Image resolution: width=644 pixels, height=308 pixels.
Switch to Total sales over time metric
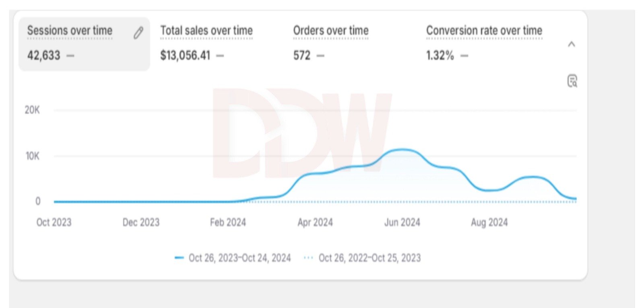(206, 31)
